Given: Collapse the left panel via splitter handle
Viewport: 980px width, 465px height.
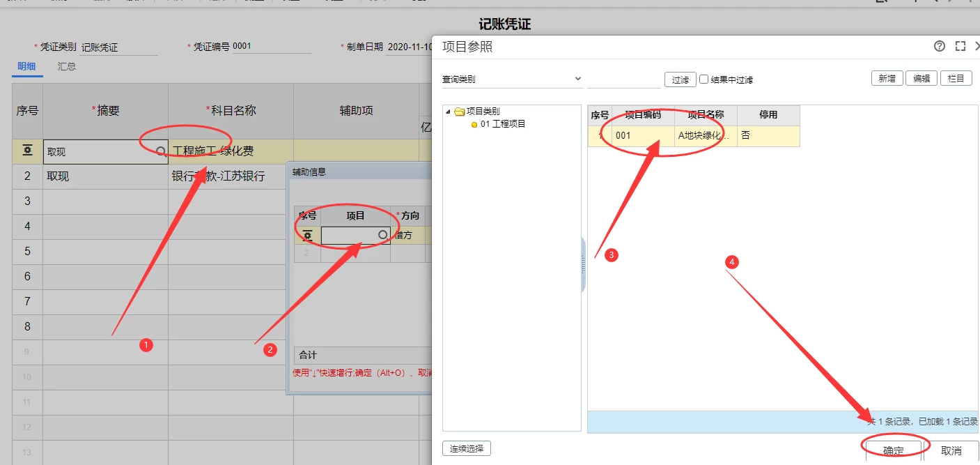Looking at the screenshot, I should pyautogui.click(x=583, y=265).
